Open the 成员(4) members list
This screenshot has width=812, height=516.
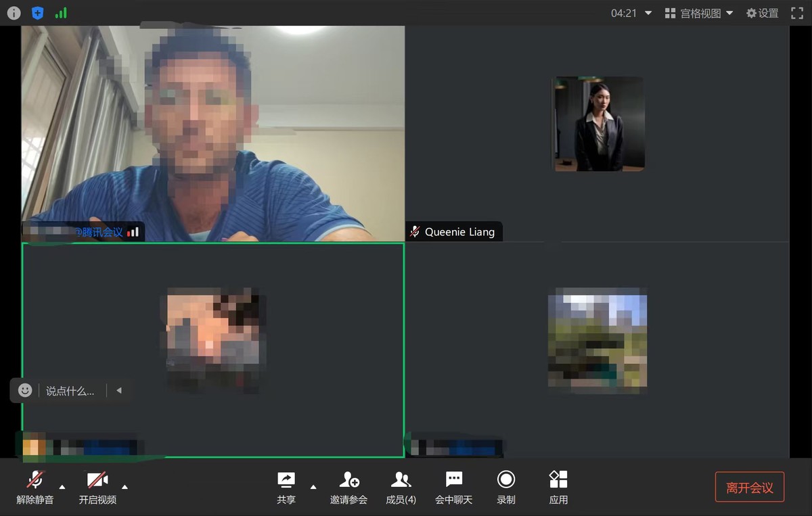[x=401, y=487]
